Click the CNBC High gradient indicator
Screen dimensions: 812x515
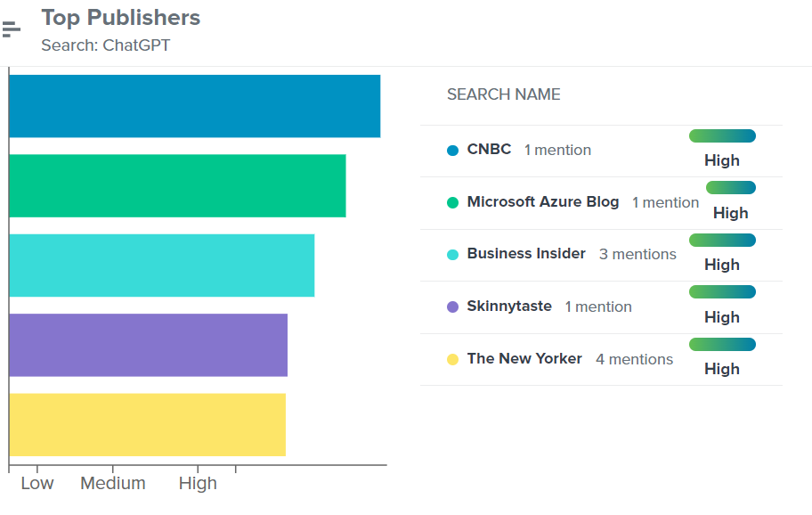click(x=722, y=136)
